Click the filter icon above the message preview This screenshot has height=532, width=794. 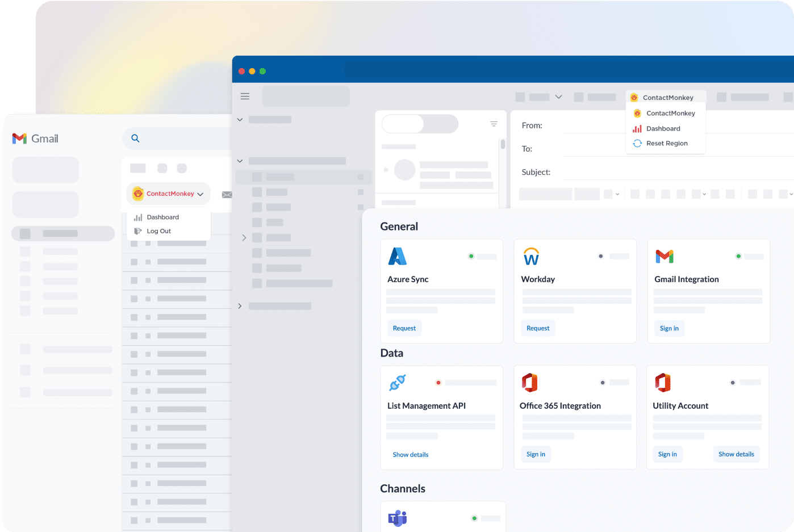point(494,123)
